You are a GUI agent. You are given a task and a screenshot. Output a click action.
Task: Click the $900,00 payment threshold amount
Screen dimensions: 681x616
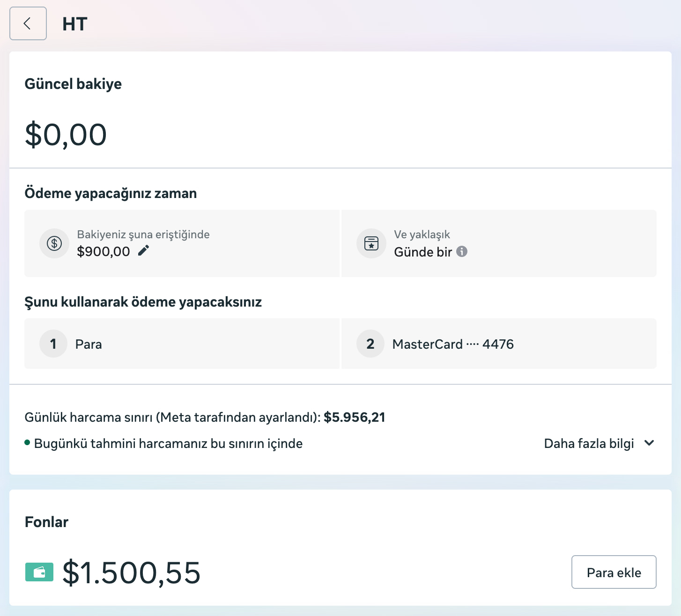point(104,251)
